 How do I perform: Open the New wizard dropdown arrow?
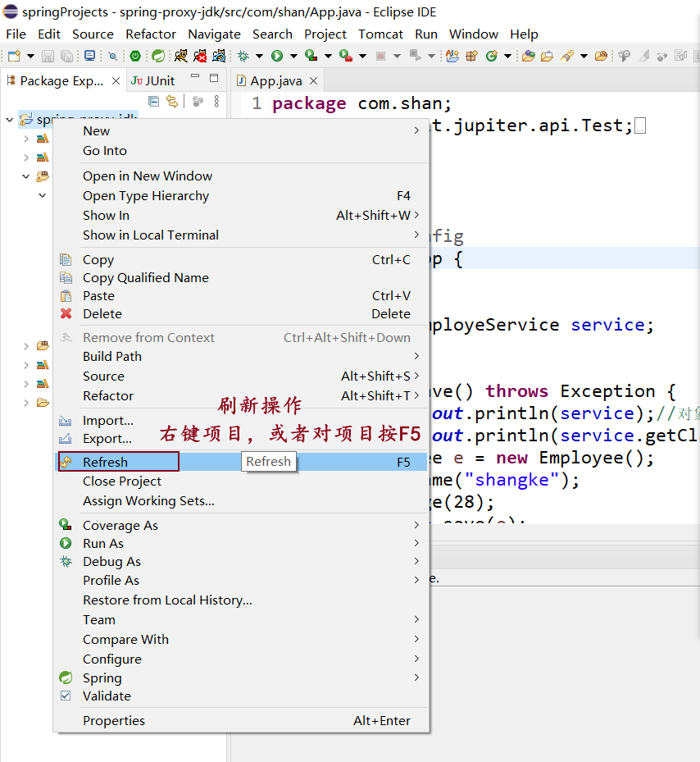click(x=30, y=57)
